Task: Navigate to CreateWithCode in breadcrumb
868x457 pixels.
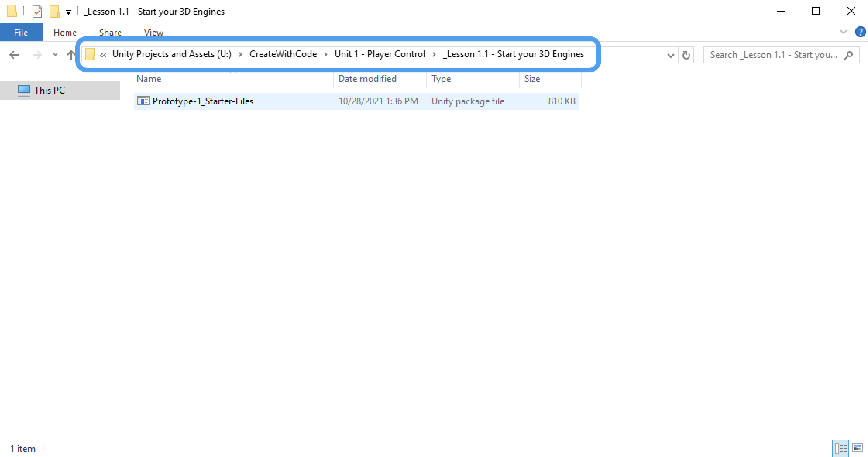Action: [x=283, y=54]
